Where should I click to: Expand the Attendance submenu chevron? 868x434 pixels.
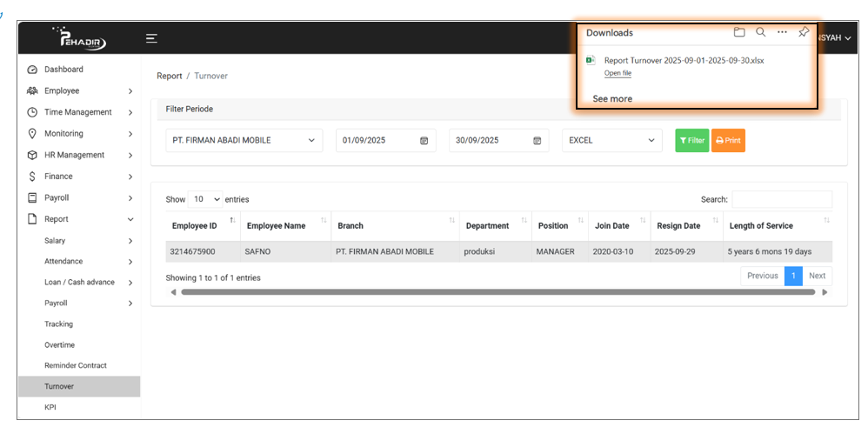130,262
